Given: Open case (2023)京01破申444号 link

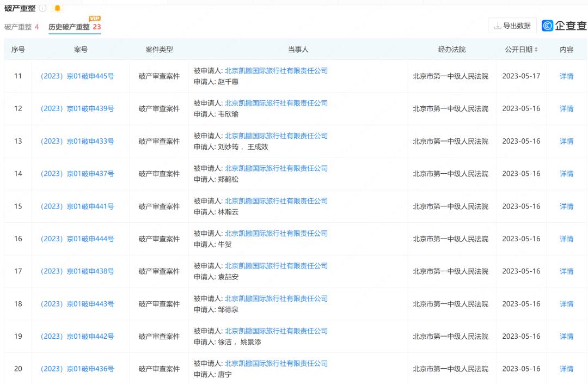Looking at the screenshot, I should pyautogui.click(x=77, y=239).
